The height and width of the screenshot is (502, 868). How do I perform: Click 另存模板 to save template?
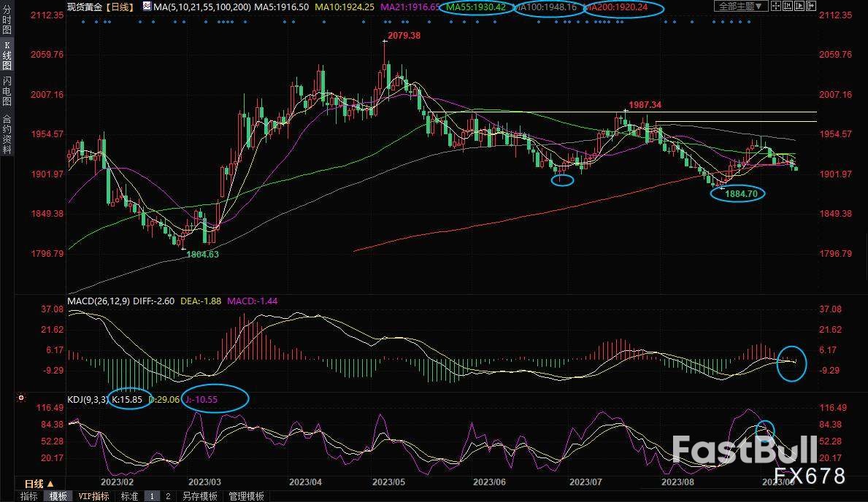[199, 496]
